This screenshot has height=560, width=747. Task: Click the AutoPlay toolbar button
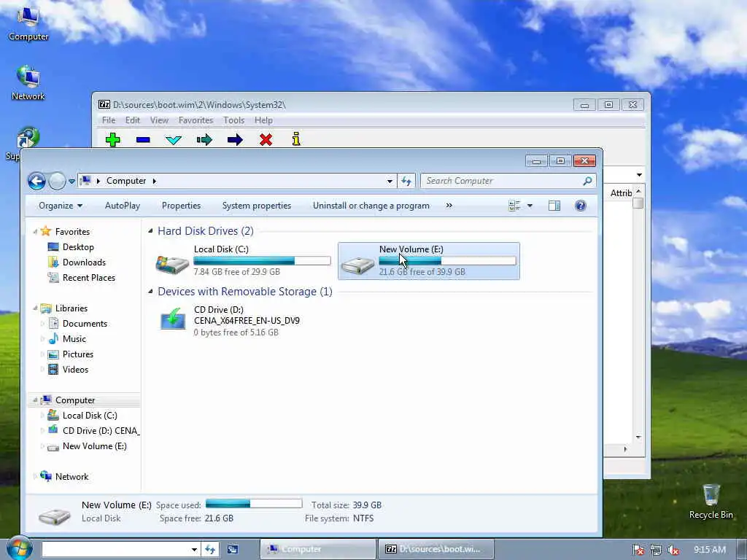tap(123, 206)
